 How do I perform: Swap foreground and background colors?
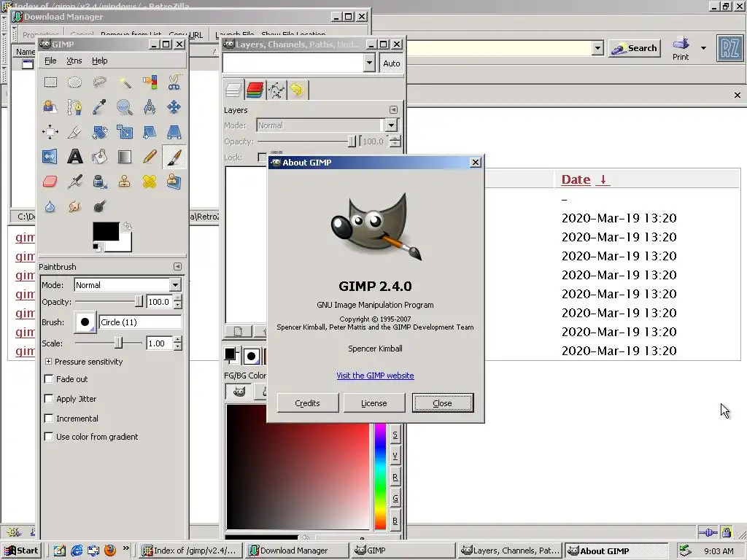(x=127, y=226)
